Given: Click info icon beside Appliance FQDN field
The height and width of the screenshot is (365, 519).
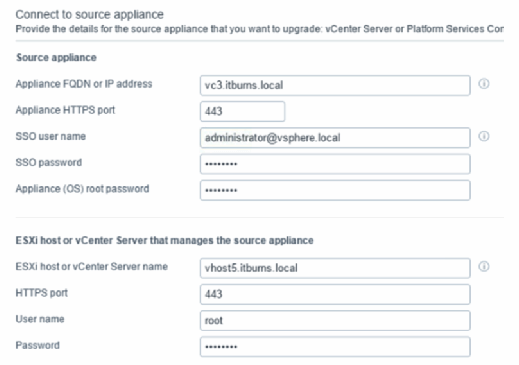Looking at the screenshot, I should click(484, 84).
